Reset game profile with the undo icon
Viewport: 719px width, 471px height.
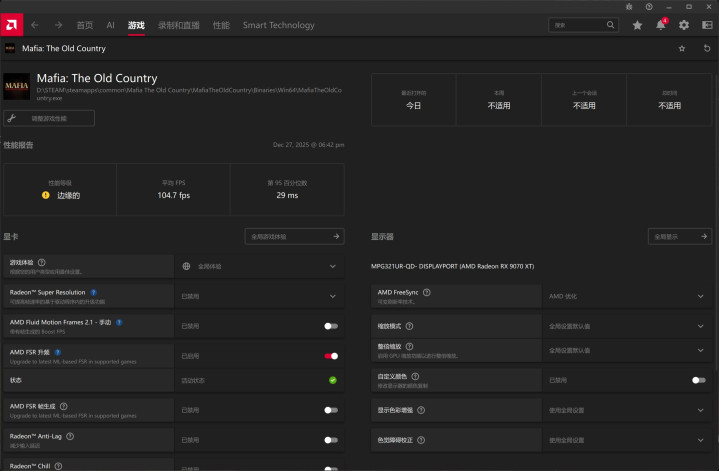tap(706, 48)
